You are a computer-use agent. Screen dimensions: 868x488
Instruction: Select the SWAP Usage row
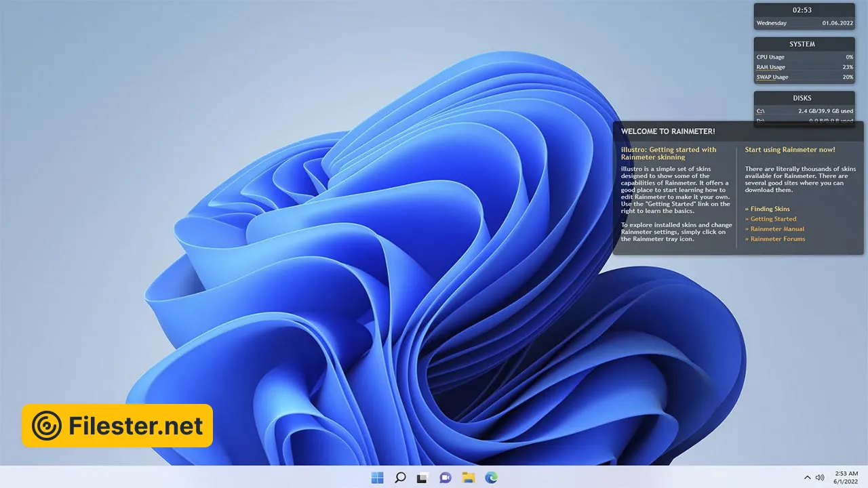point(804,77)
